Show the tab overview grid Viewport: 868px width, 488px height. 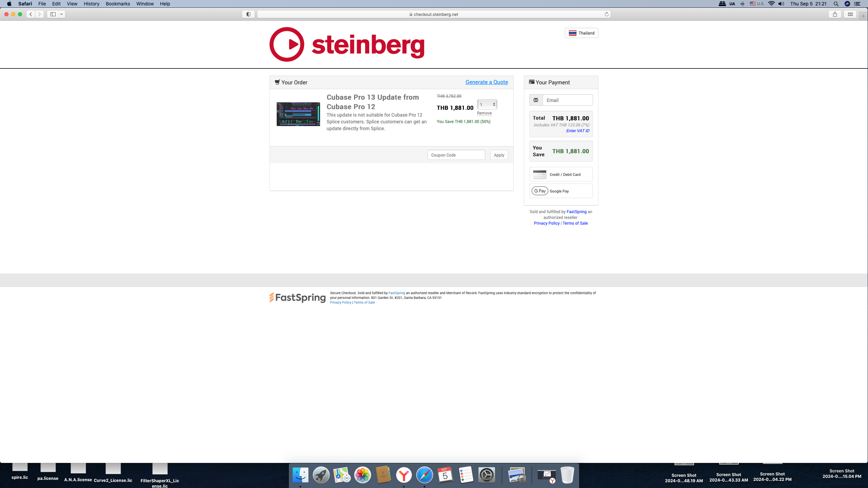[850, 14]
